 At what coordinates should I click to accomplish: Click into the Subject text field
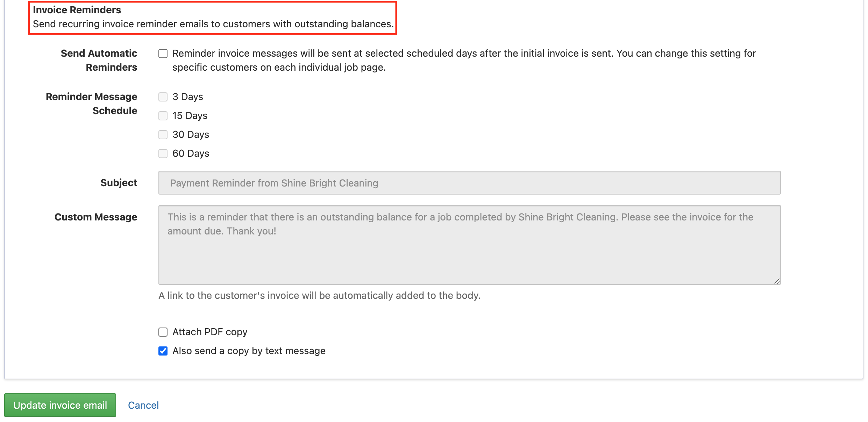coord(469,183)
